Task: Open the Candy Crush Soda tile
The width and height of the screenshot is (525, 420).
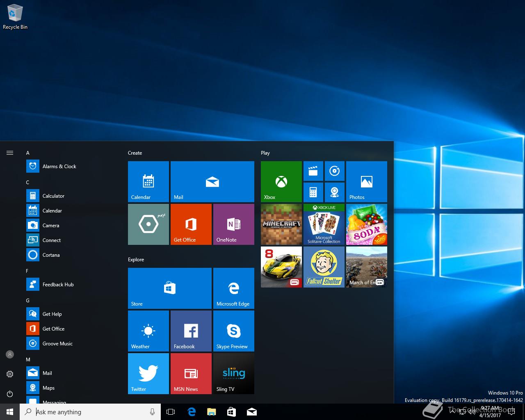Action: [x=367, y=224]
